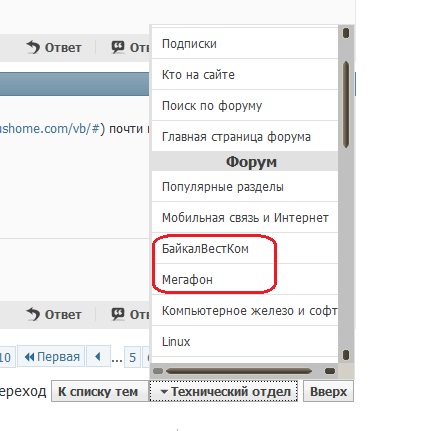
Task: Click the vertical scrollbar's top arrow
Action: click(346, 33)
